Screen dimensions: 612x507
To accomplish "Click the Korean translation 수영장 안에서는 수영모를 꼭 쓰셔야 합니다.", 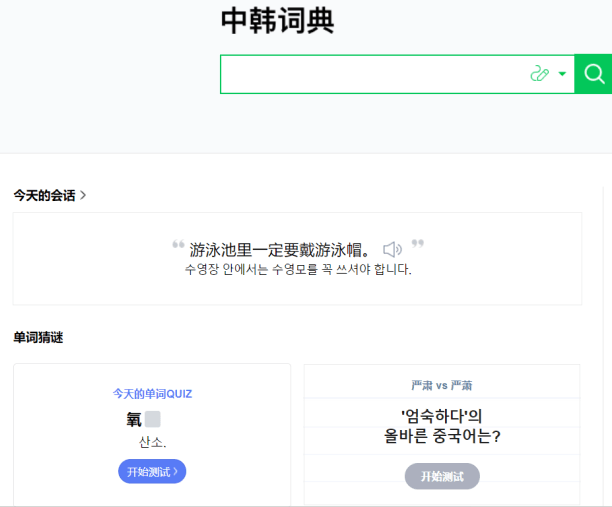I will pyautogui.click(x=298, y=269).
